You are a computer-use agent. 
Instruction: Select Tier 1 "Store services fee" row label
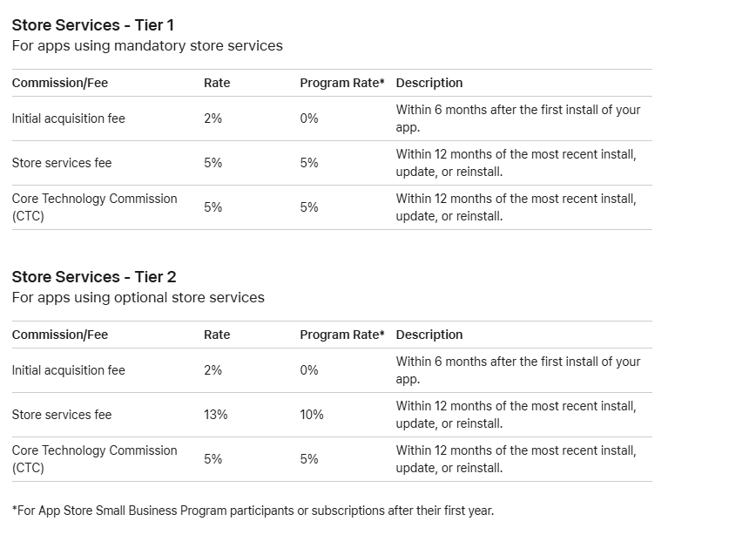[62, 163]
